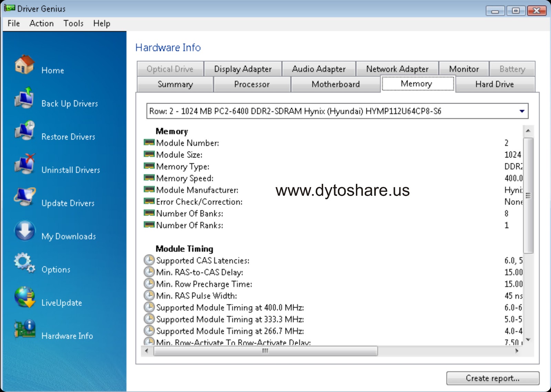Click clock icon beside Timing at 400.0 MHz
Screen dimensions: 551x392
pyautogui.click(x=149, y=307)
